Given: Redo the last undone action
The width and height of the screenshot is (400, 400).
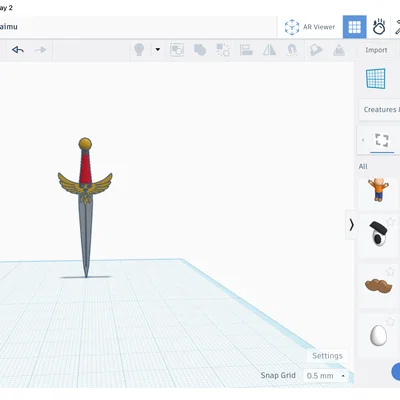Looking at the screenshot, I should pyautogui.click(x=41, y=50).
